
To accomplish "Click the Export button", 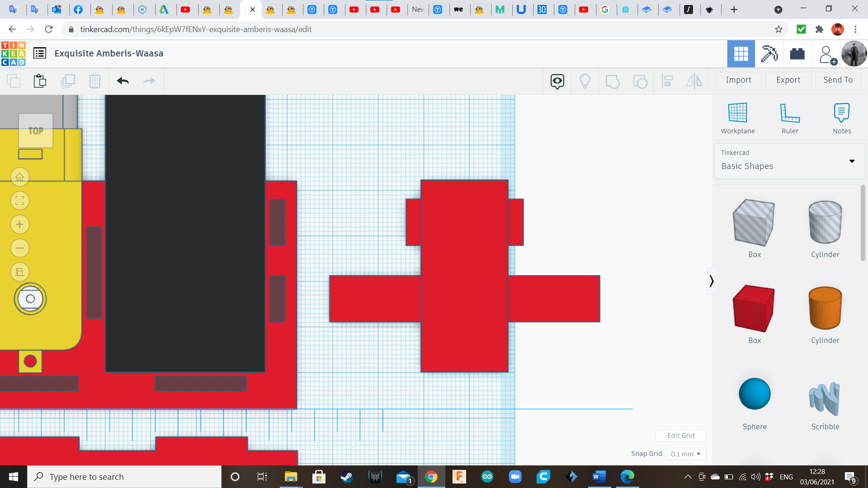I will point(788,80).
